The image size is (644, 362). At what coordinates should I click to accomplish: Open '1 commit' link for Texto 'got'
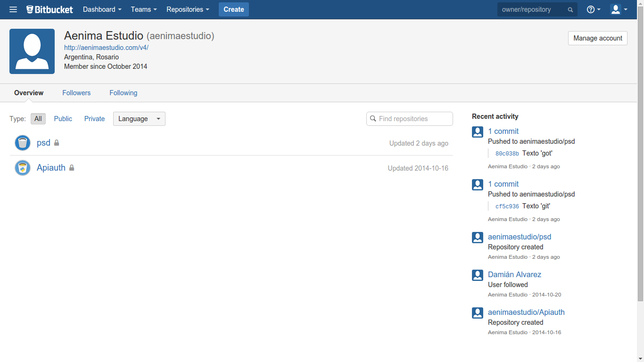point(503,132)
